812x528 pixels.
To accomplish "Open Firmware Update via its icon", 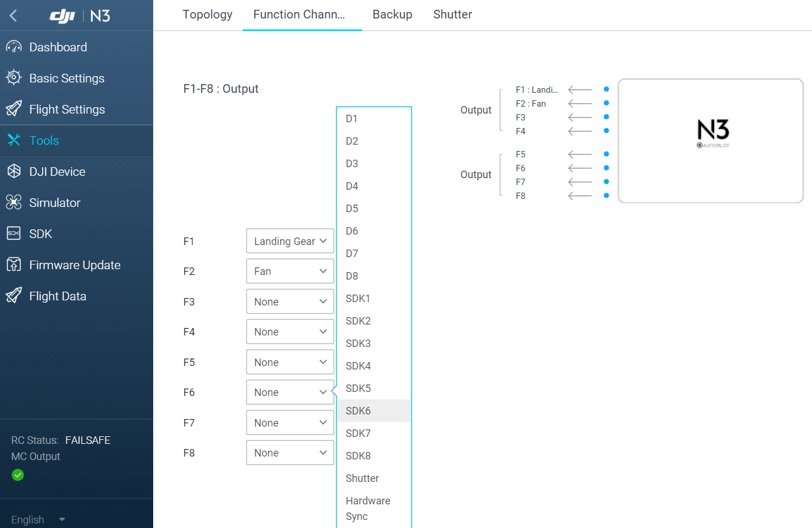I will [14, 265].
